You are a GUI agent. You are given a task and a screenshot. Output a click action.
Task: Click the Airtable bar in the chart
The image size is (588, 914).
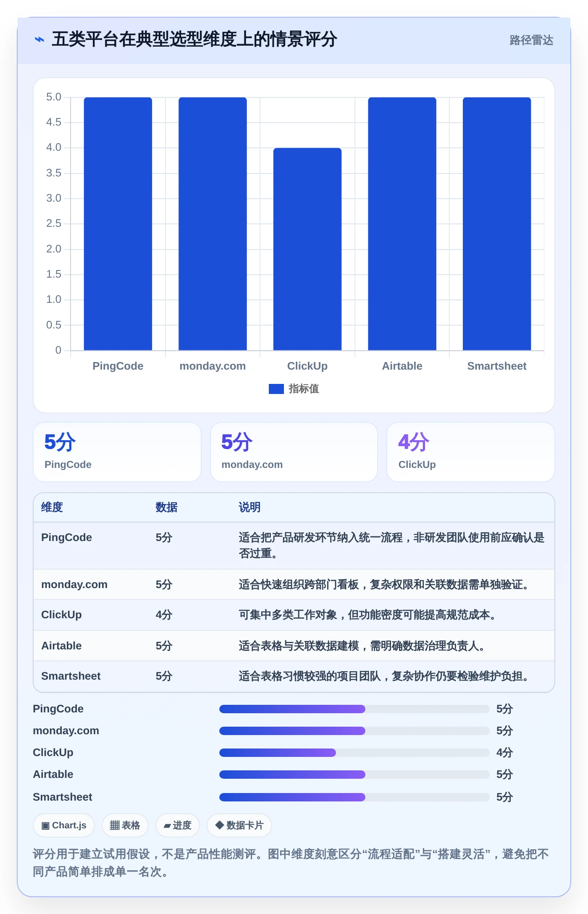(402, 224)
